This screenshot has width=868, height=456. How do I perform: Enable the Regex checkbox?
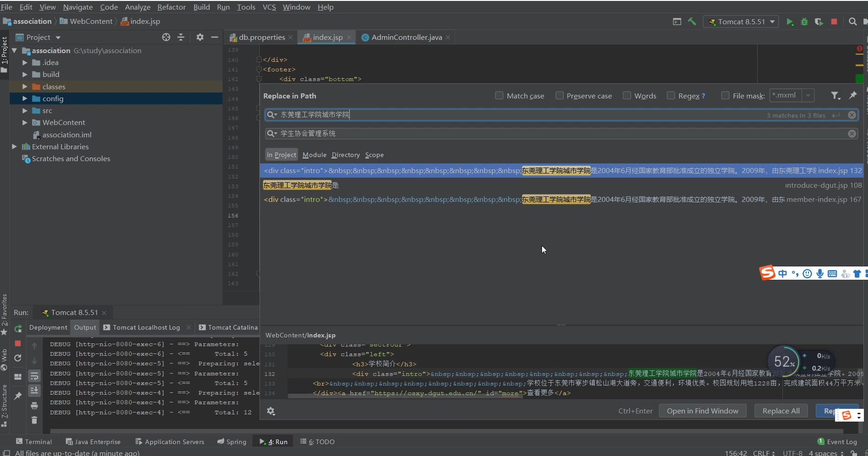tap(671, 96)
